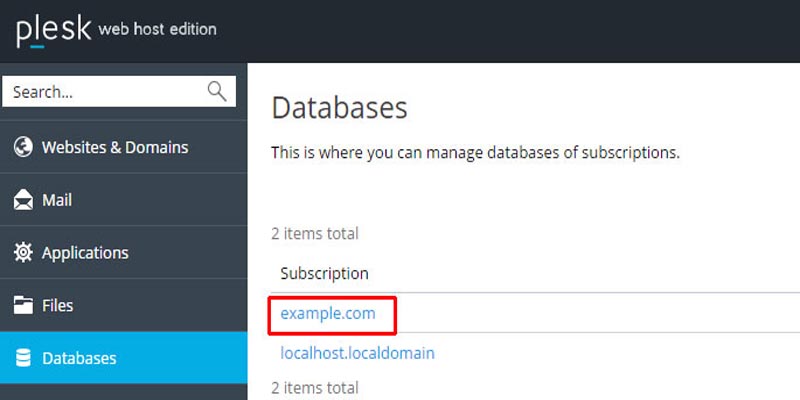Click the "2 items total" text above the table
Image resolution: width=800 pixels, height=400 pixels.
(x=315, y=234)
